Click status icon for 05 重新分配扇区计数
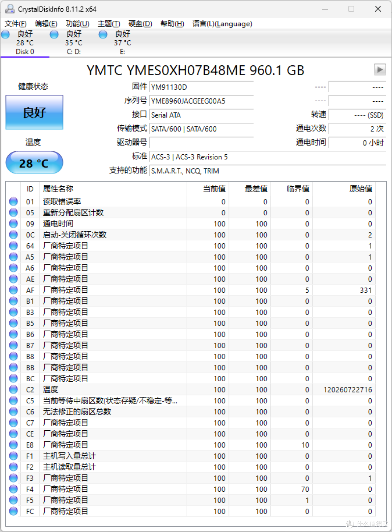This screenshot has height=532, width=392. (x=13, y=212)
